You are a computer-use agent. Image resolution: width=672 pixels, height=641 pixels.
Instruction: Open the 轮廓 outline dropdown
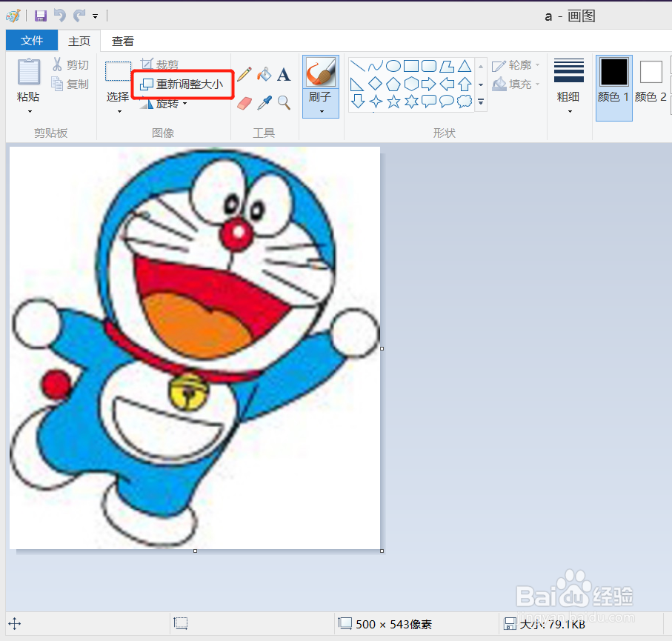[x=516, y=65]
